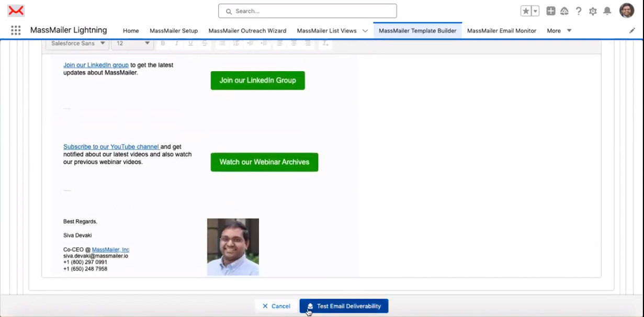Viewport: 644px width, 317px height.
Task: Apply numbered list formatting
Action: pos(236,43)
